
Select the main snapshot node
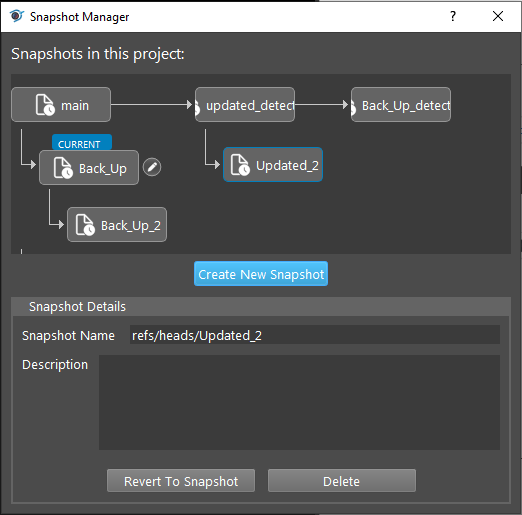[61, 105]
